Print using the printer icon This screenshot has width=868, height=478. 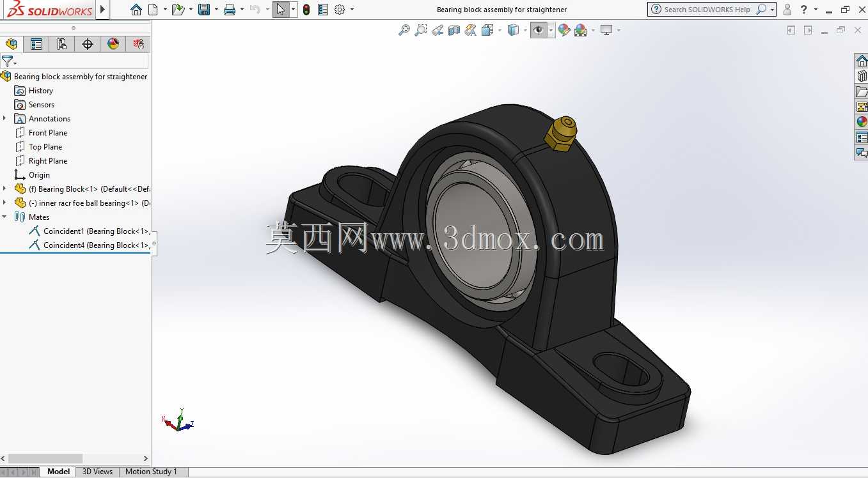[x=230, y=10]
